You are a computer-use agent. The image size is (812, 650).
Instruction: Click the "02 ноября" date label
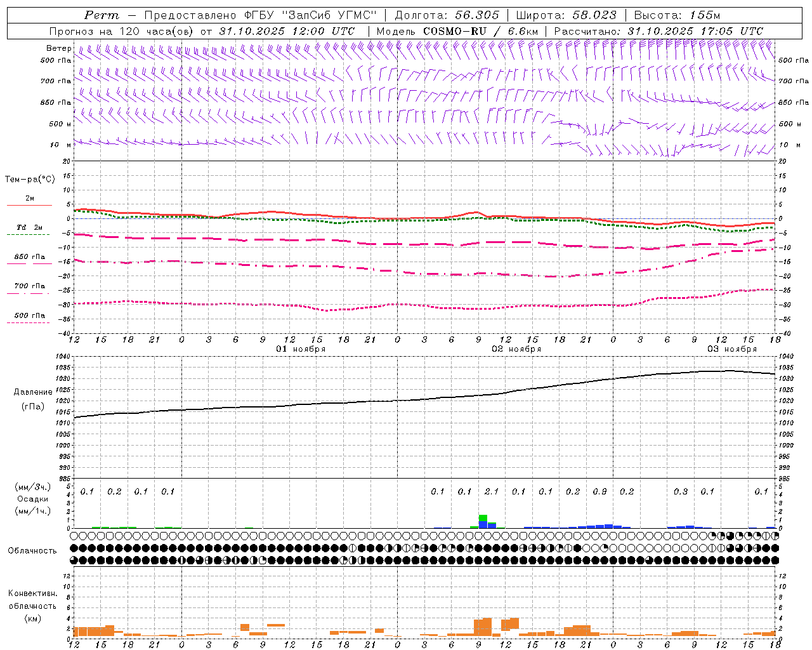[x=516, y=349]
